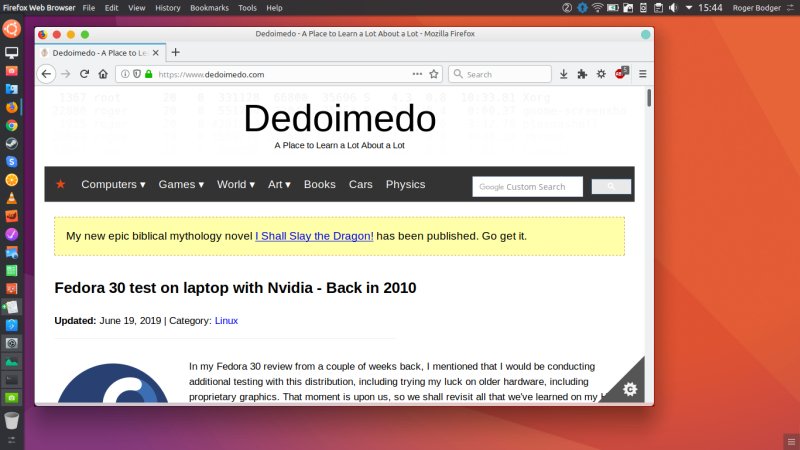This screenshot has height=450, width=800.
Task: Bookmark this page with the star
Action: [x=434, y=74]
